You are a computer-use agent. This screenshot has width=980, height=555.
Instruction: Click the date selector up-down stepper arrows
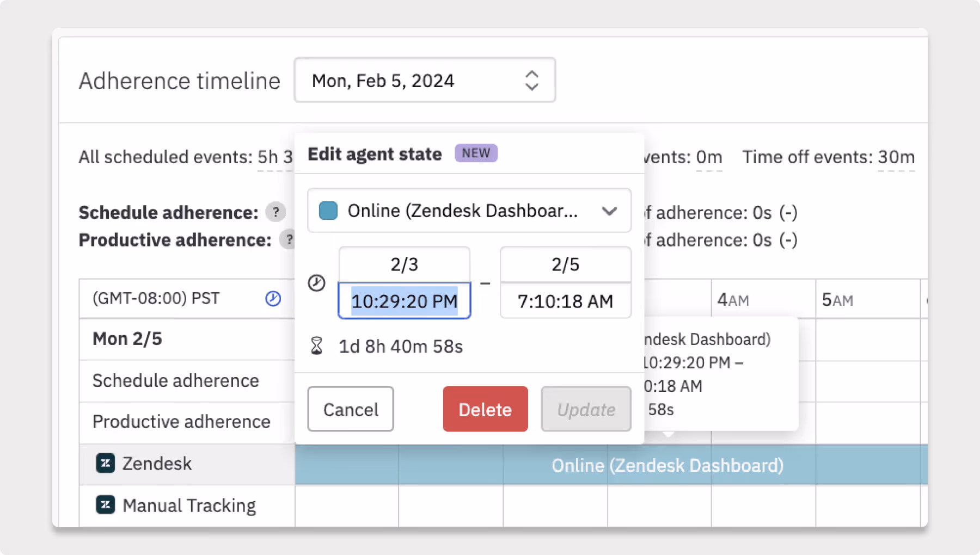531,81
